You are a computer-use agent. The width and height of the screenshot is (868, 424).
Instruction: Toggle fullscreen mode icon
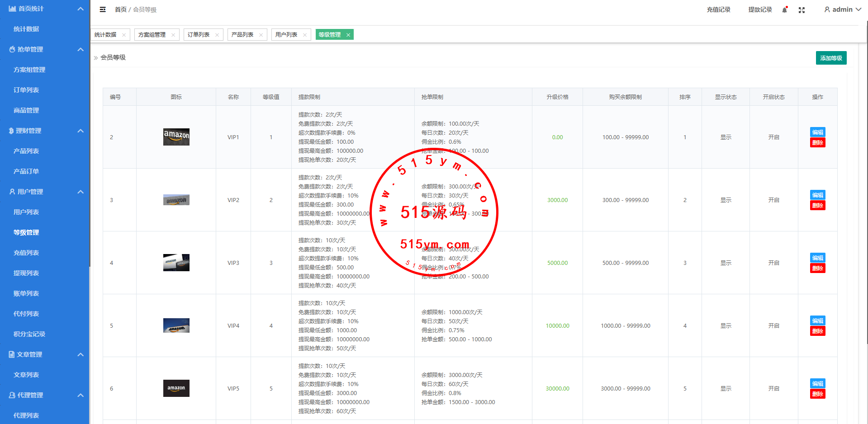tap(802, 10)
